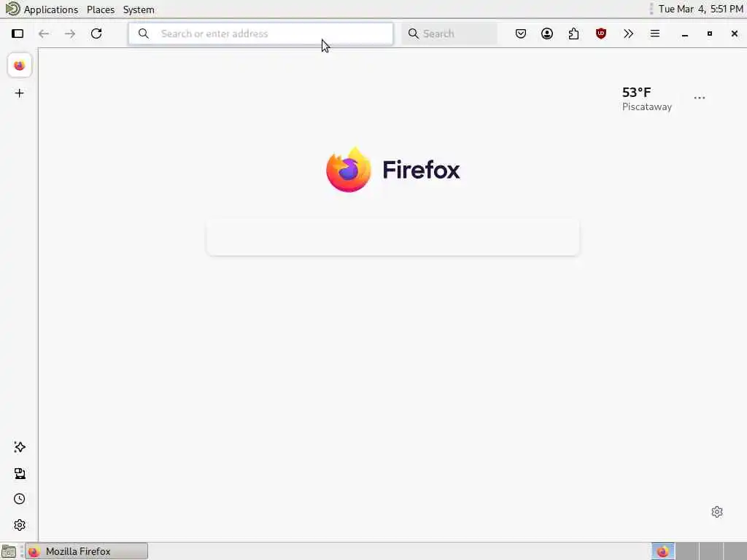Image resolution: width=747 pixels, height=560 pixels.
Task: Customize sidebar via gear icon
Action: (20, 525)
